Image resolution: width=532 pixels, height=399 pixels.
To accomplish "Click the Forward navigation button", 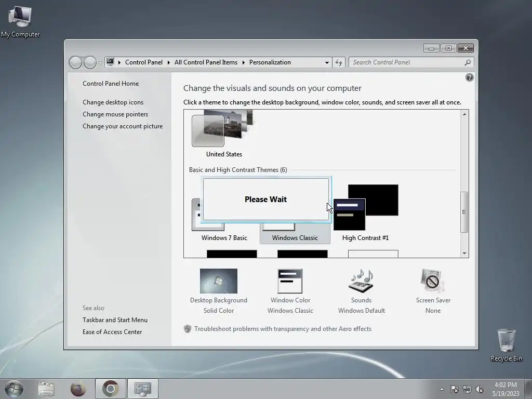I will coord(90,62).
